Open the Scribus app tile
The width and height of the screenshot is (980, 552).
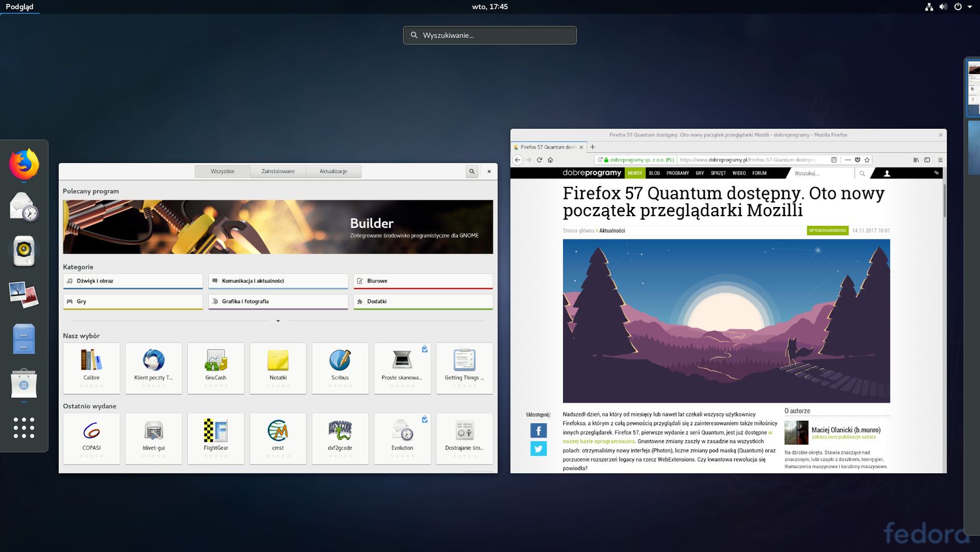340,368
